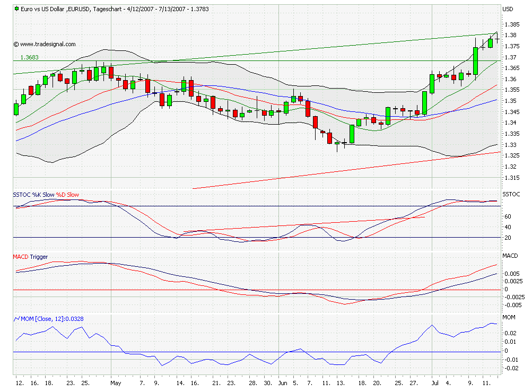
Task: Select the 'MOM [Close, 12]:0.0328' label
Action: pos(52,319)
